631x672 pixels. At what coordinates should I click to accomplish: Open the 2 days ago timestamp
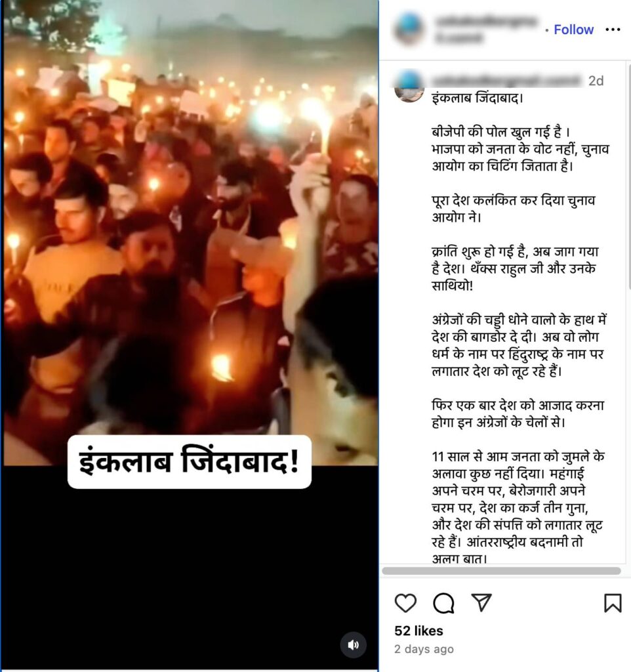(424, 649)
